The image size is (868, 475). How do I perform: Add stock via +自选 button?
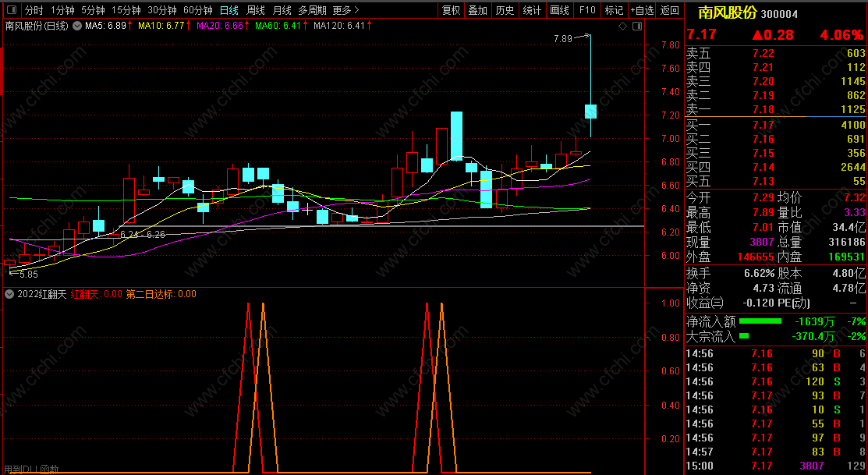[641, 10]
